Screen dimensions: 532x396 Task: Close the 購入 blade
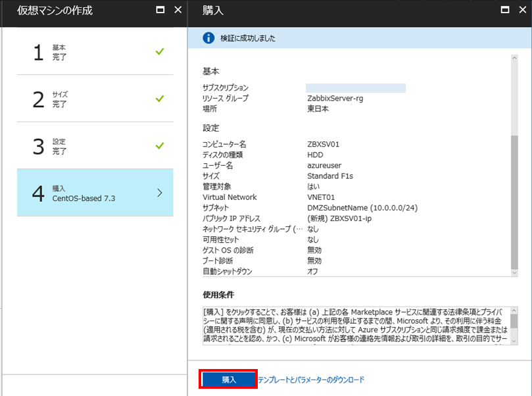pos(522,10)
